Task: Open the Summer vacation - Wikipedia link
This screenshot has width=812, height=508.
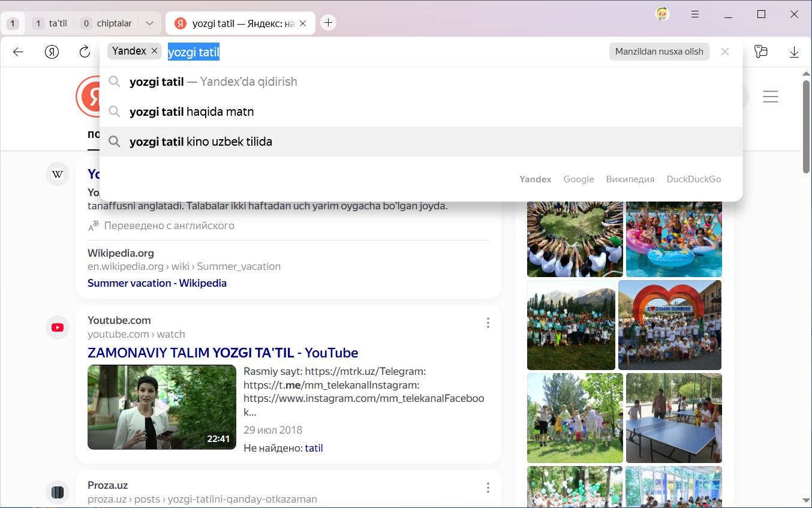Action: (157, 283)
